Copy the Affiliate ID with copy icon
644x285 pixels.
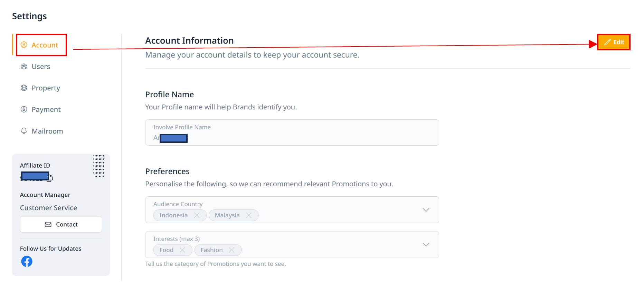click(50, 178)
